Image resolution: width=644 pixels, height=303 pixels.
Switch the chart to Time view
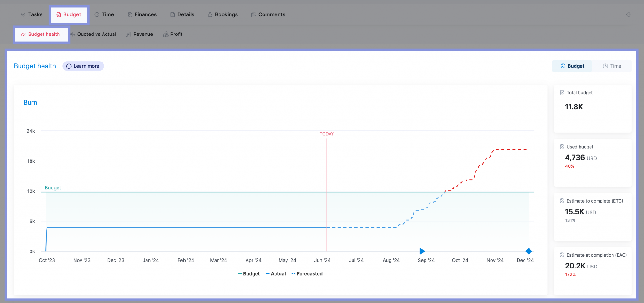tap(612, 66)
